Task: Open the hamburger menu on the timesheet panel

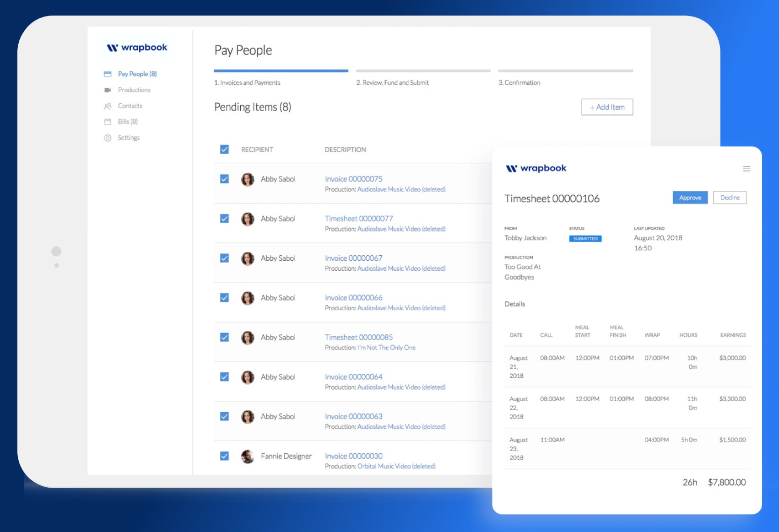Action: (x=747, y=169)
